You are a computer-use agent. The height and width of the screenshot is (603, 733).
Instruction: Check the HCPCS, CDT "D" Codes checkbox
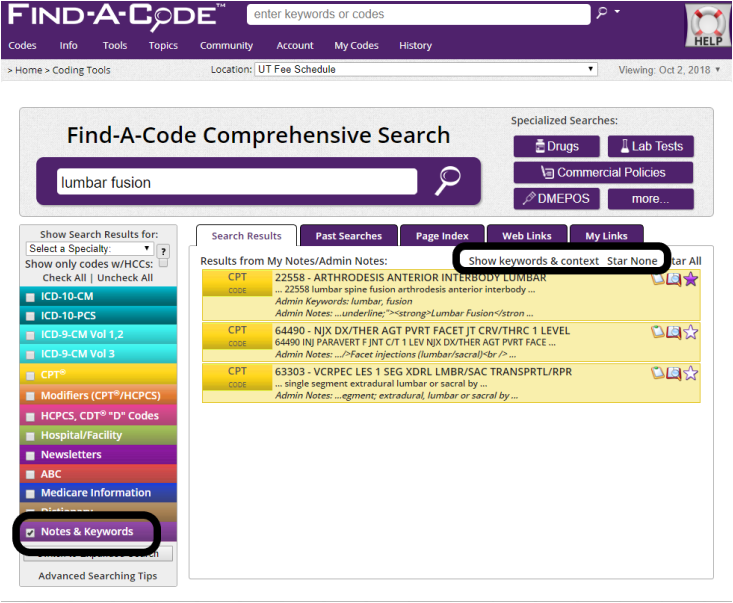tap(30, 417)
